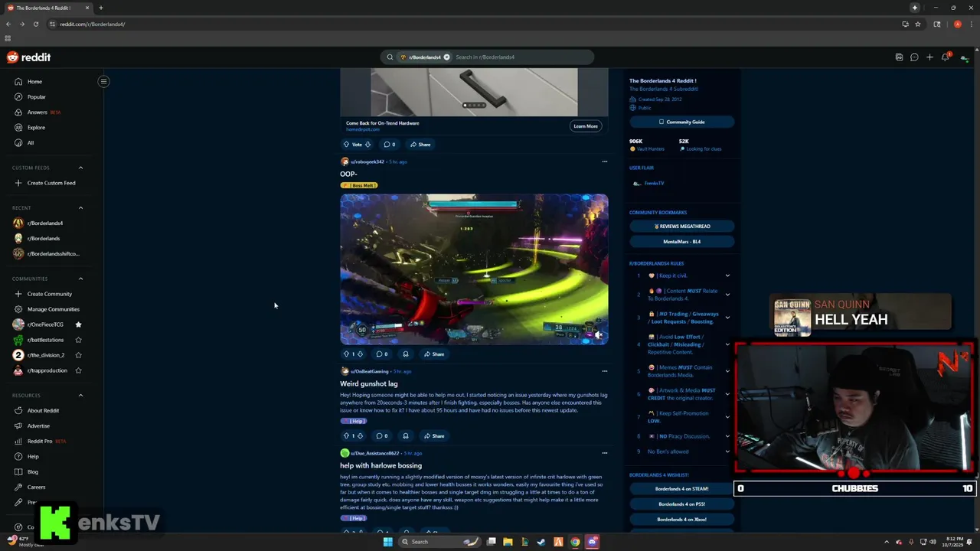980x551 pixels.
Task: Collapse the Communities section
Action: point(80,279)
